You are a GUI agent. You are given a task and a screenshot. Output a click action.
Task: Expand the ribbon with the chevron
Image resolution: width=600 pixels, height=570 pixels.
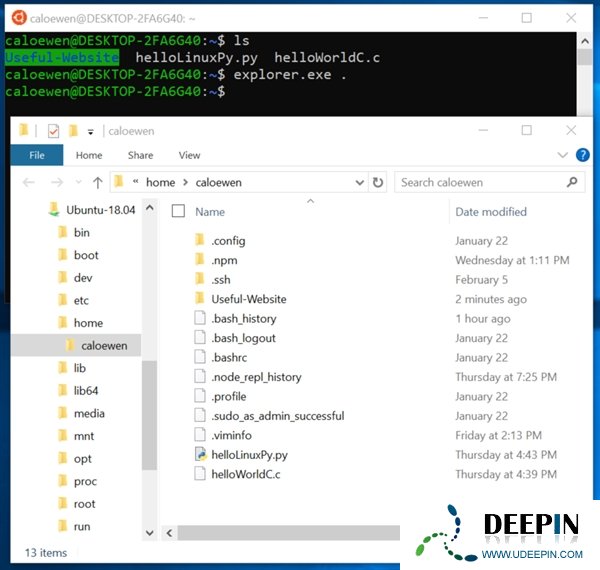562,155
